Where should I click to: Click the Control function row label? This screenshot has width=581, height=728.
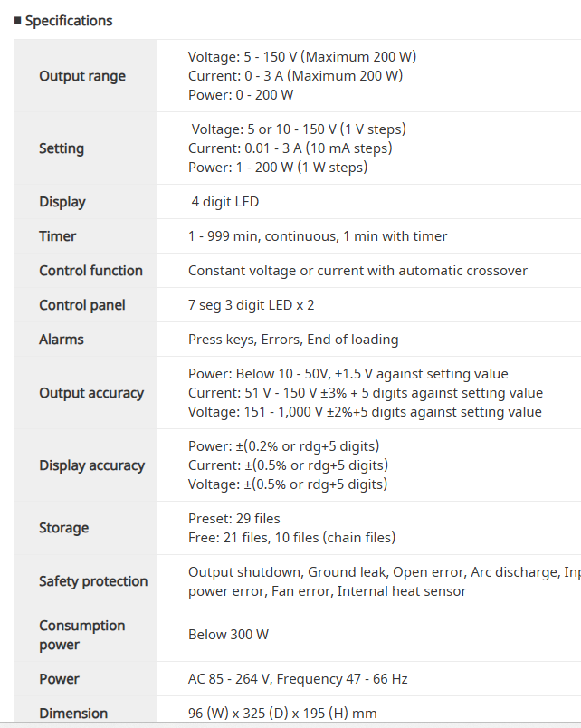[x=90, y=271]
